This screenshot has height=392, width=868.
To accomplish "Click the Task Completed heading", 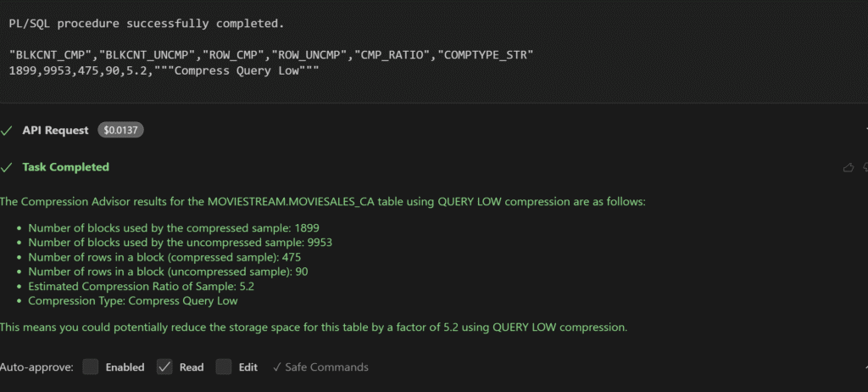I will click(65, 167).
